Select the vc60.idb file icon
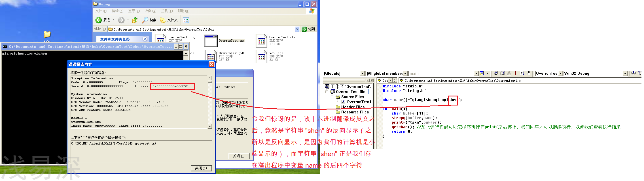Screen dimensions: 644x181 (261, 56)
